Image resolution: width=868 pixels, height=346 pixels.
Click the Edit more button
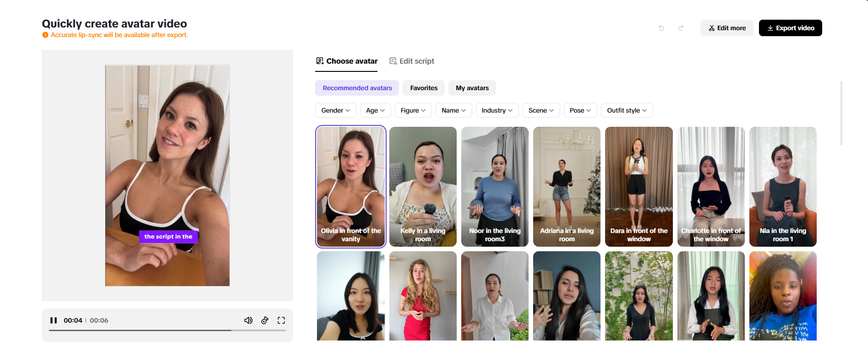727,28
